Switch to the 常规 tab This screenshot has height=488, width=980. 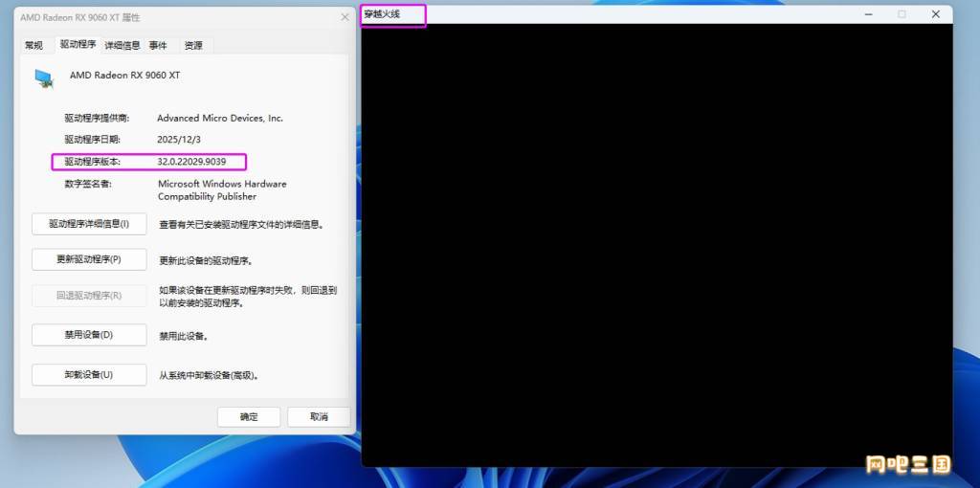click(33, 46)
